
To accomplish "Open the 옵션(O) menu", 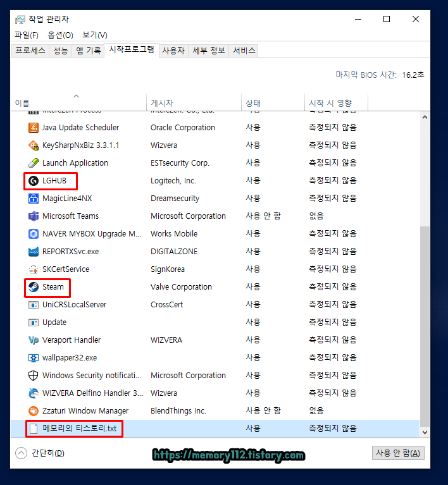I will coord(60,35).
